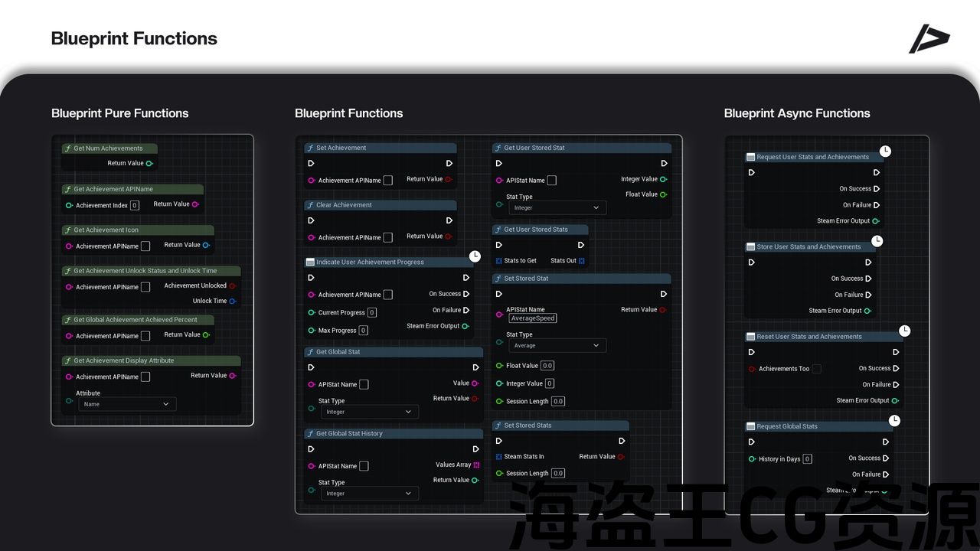Open Stat Type dropdown in Get User Stored Stat
Viewport: 980px width, 551px height.
[x=557, y=207]
